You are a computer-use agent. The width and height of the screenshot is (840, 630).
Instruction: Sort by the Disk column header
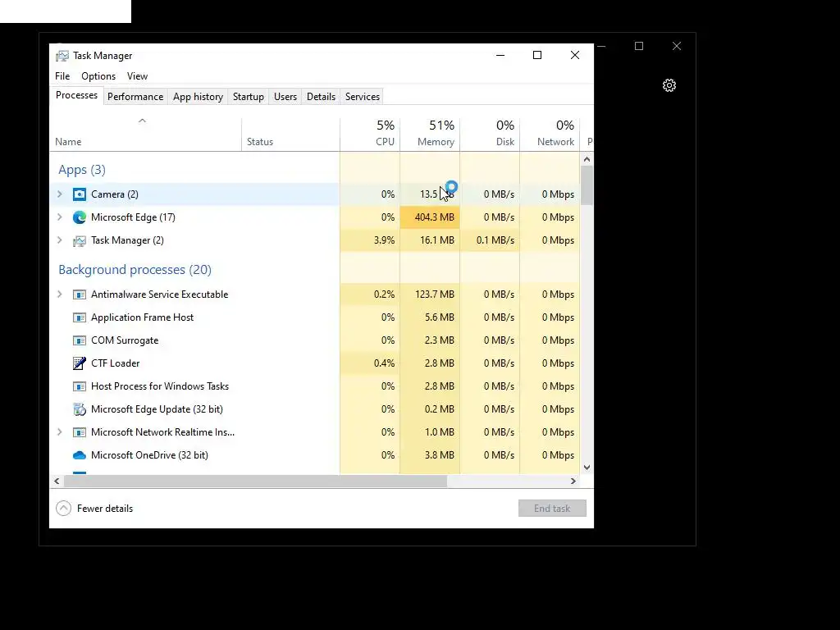491,134
